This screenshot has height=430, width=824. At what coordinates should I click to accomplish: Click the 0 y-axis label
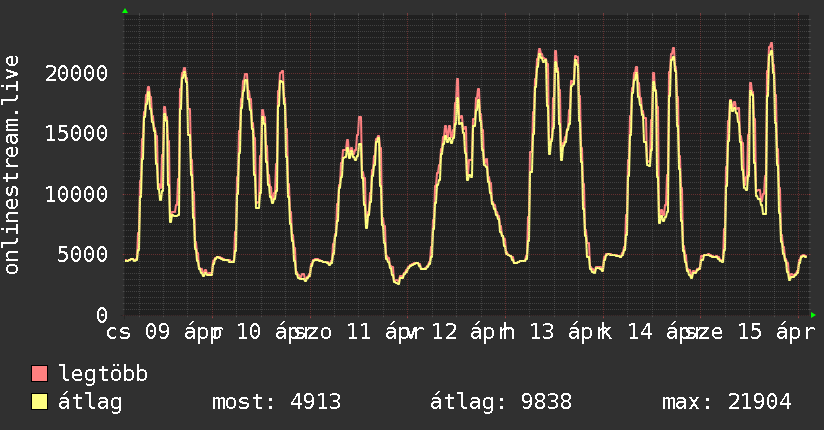[x=102, y=315]
